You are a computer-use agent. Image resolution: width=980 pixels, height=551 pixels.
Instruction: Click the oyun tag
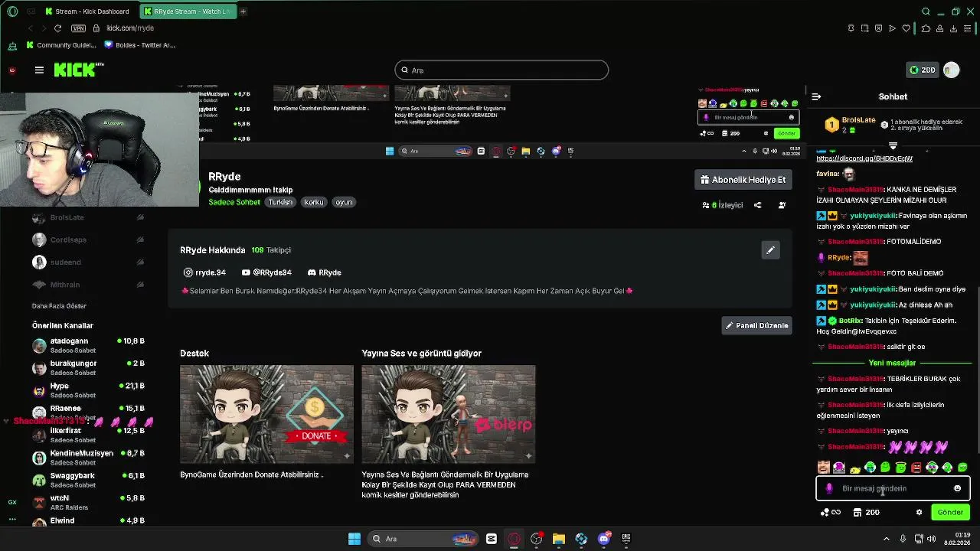[344, 202]
